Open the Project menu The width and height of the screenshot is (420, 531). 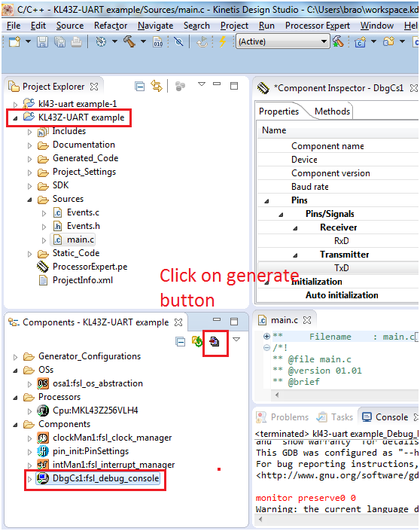coord(234,26)
